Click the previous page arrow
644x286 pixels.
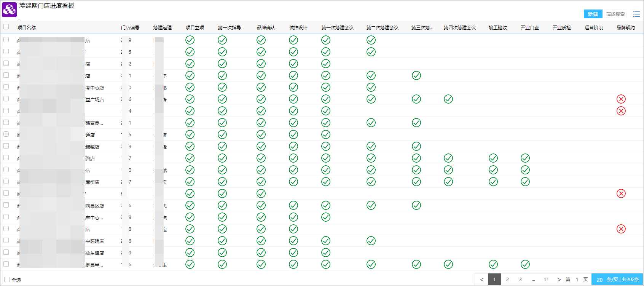pos(481,280)
